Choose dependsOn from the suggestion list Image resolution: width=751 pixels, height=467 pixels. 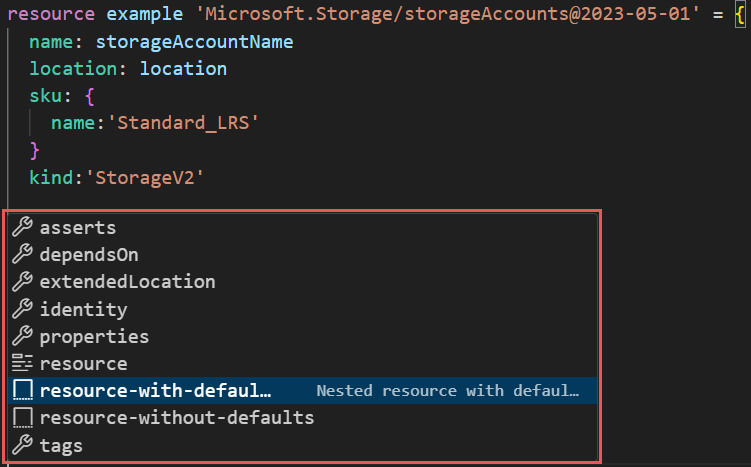pos(89,255)
